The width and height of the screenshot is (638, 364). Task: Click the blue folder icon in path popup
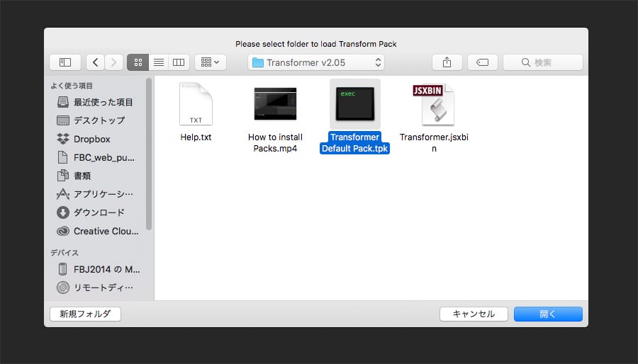pyautogui.click(x=258, y=62)
